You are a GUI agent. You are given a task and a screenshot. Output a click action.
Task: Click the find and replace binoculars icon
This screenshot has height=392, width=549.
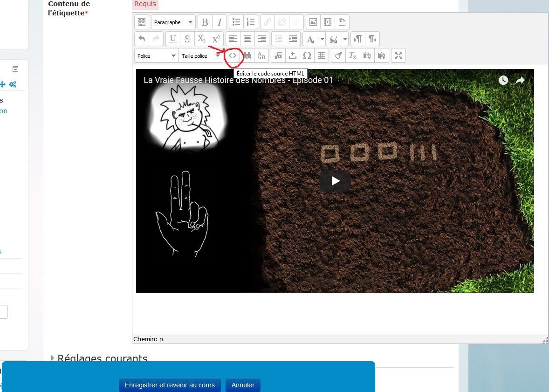[x=247, y=55]
